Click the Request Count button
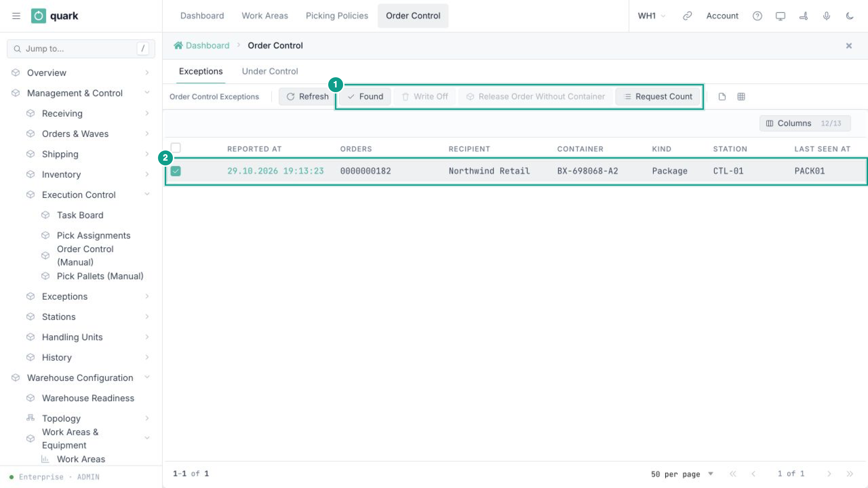The height and width of the screenshot is (488, 868). point(658,97)
